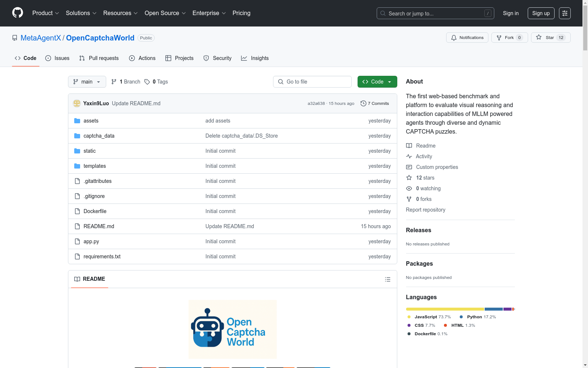Click the requirements.txt file icon
This screenshot has width=588, height=368.
pos(77,256)
